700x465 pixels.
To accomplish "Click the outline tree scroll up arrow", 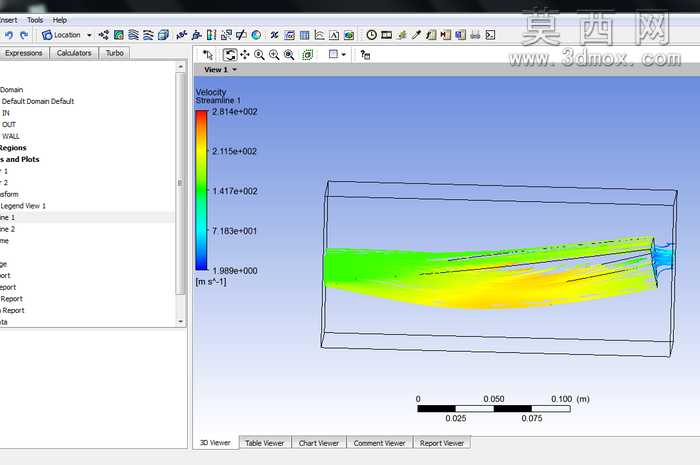I will [x=180, y=66].
